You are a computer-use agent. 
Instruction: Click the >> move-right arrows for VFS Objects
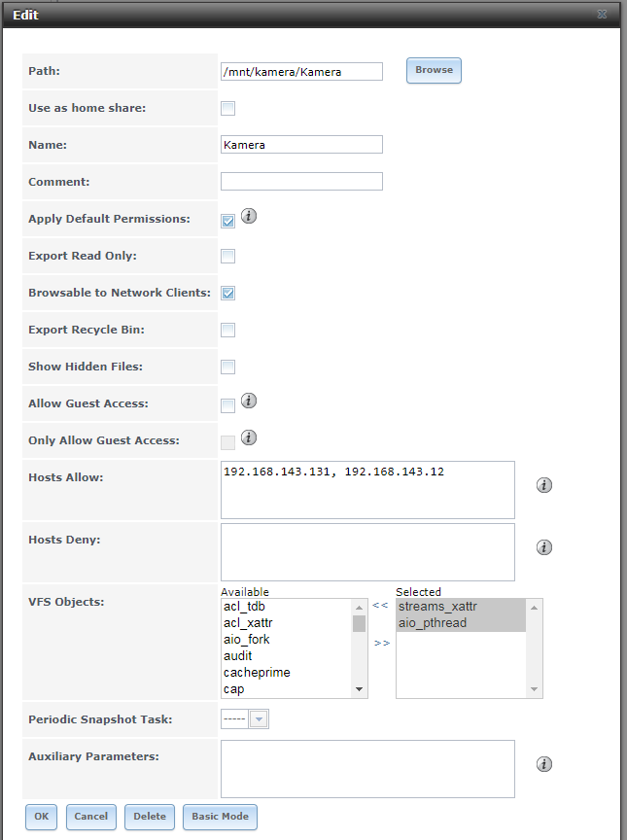click(381, 643)
